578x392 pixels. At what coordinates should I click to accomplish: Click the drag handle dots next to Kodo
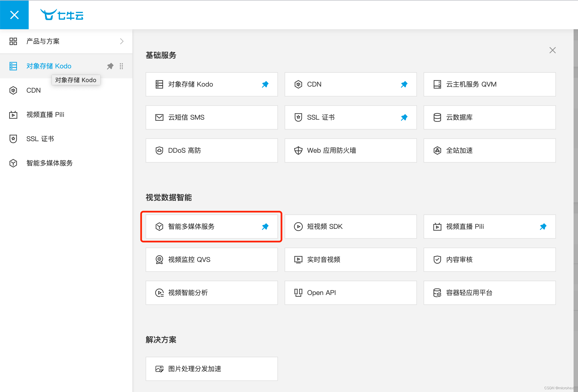121,66
